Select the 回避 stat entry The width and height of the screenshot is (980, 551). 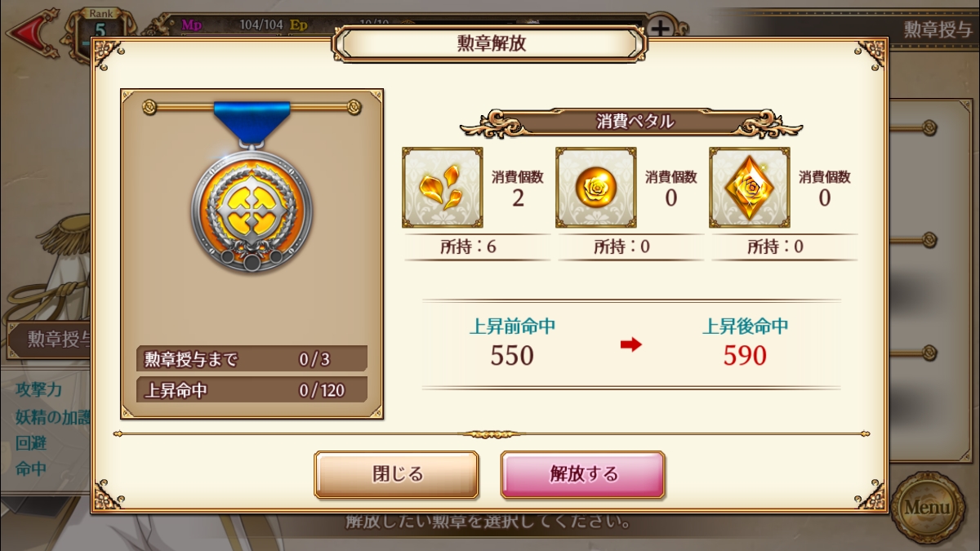(31, 443)
